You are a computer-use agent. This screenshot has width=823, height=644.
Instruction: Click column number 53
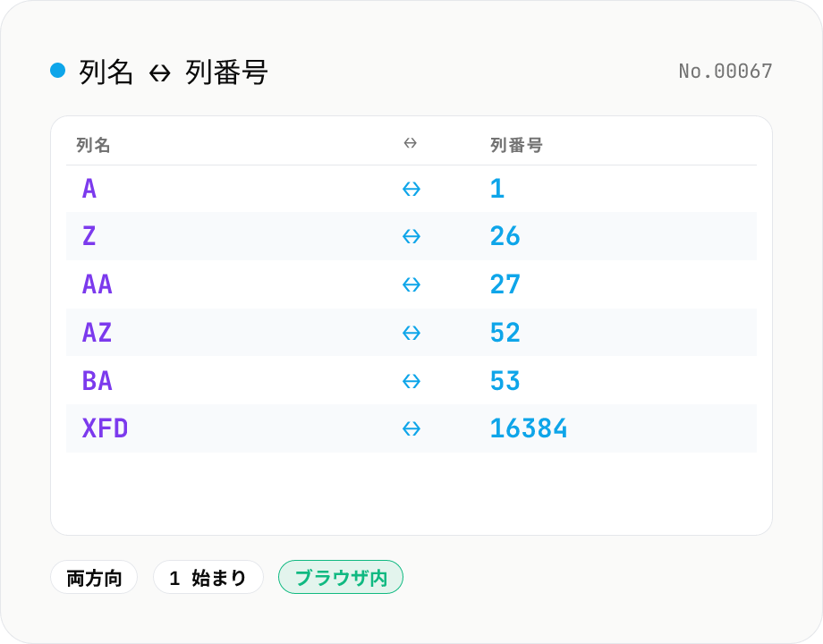(x=505, y=380)
